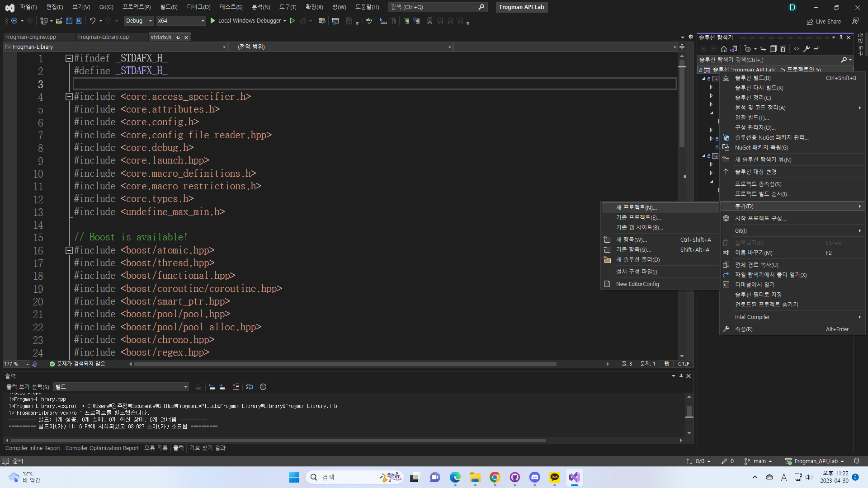Image resolution: width=868 pixels, height=488 pixels.
Task: Open the 오류 목록 bottom tab
Action: pos(156,448)
